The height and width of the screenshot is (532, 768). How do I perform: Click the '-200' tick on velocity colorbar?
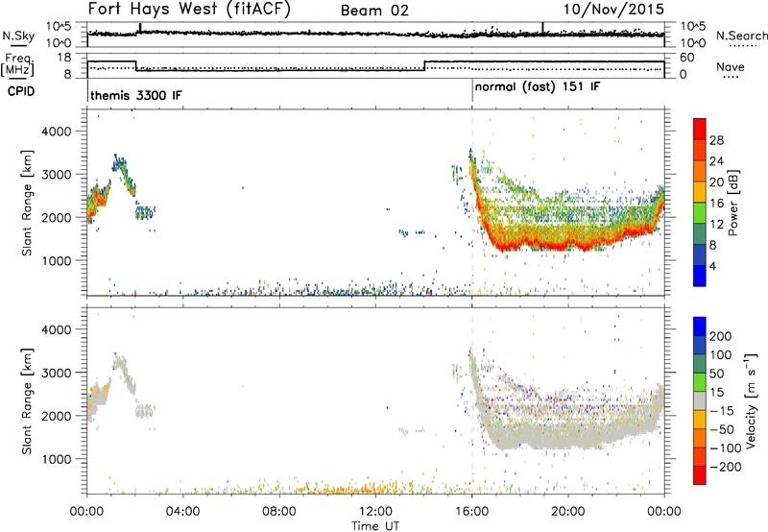pyautogui.click(x=726, y=467)
